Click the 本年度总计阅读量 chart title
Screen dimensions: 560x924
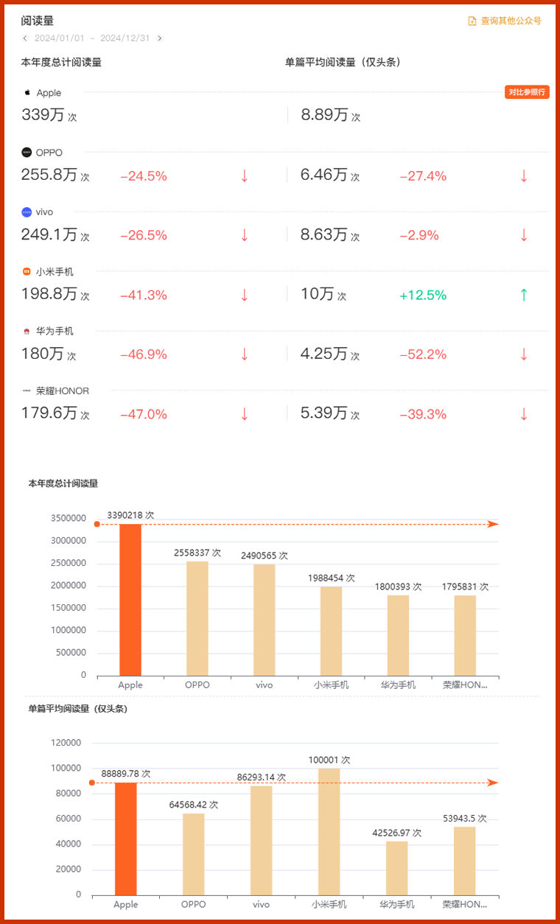63,484
